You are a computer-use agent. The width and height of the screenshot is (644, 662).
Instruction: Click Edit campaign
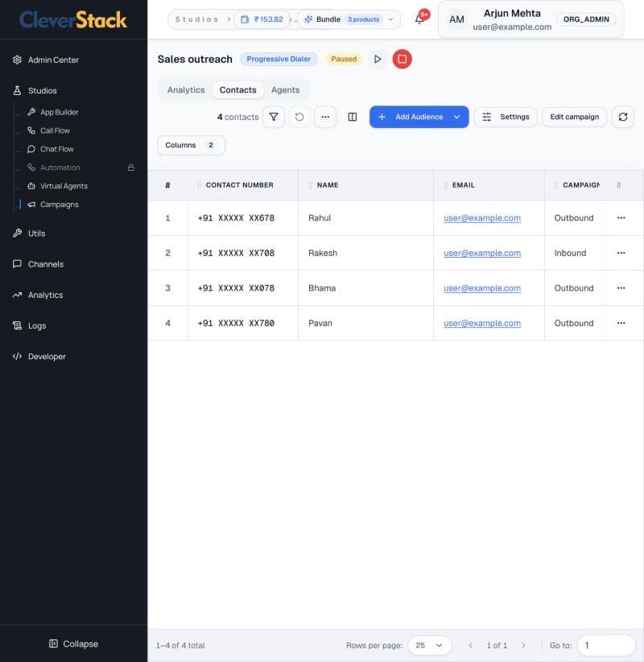point(574,117)
